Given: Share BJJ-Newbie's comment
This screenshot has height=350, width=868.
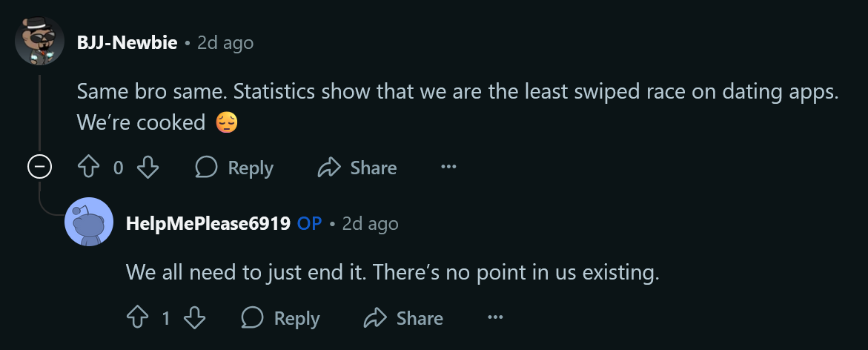Looking at the screenshot, I should [x=357, y=168].
